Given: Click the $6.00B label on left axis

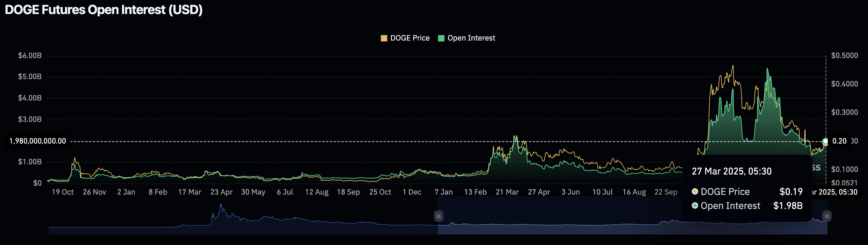Looking at the screenshot, I should [30, 56].
